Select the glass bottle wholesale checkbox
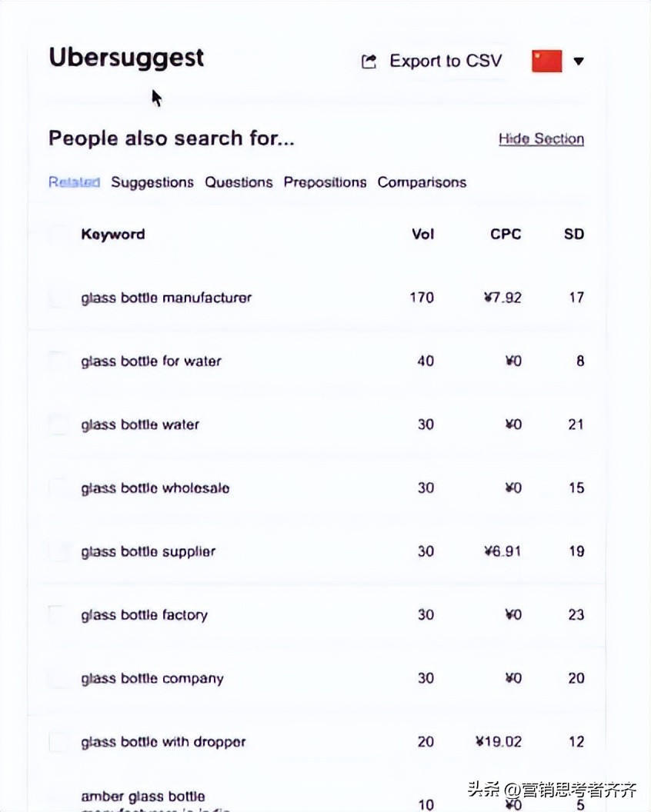The height and width of the screenshot is (812, 651). point(58,488)
